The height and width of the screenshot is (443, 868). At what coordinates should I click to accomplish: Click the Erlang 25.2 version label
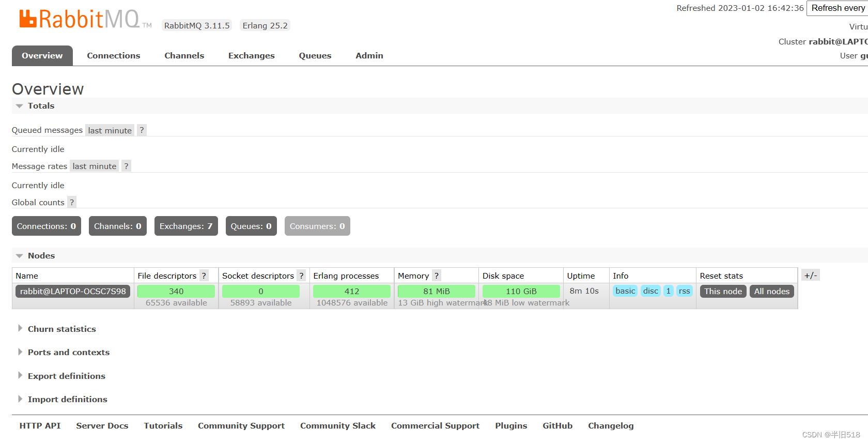pos(265,25)
